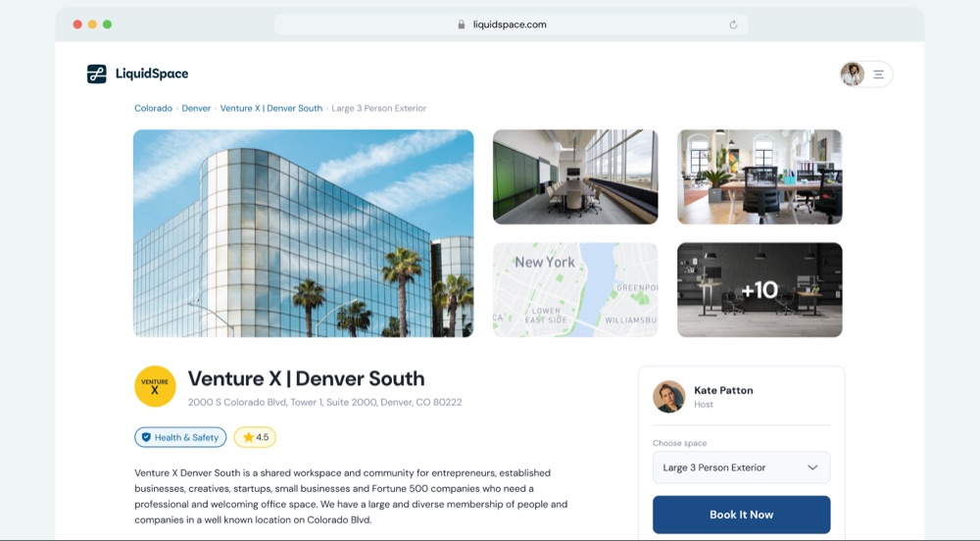
Task: Maximize window with the green button
Action: [108, 25]
